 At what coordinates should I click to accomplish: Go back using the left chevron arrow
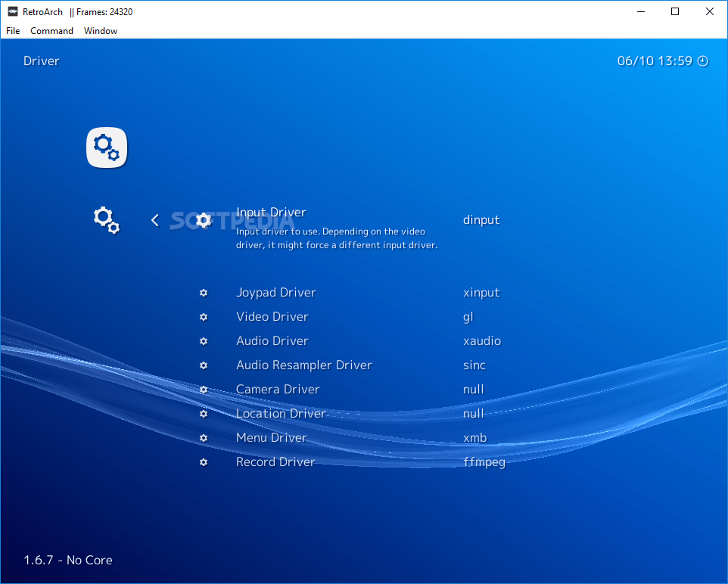coord(155,220)
